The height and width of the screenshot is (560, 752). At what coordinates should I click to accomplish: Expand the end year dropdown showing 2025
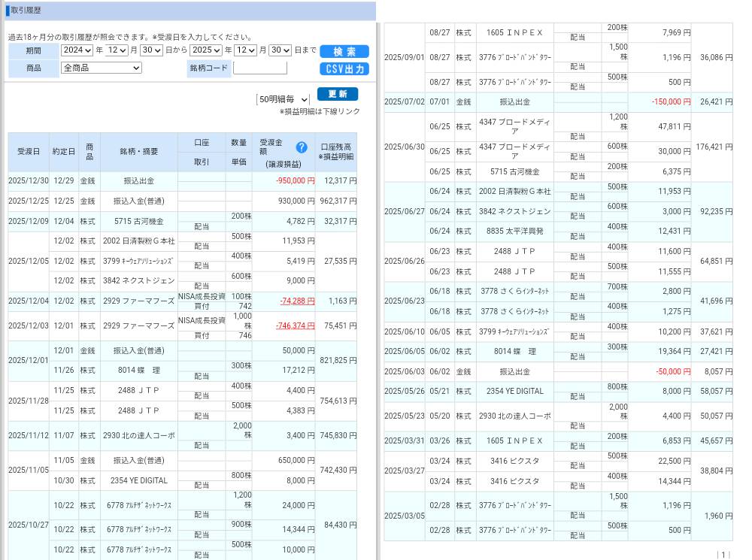(205, 50)
